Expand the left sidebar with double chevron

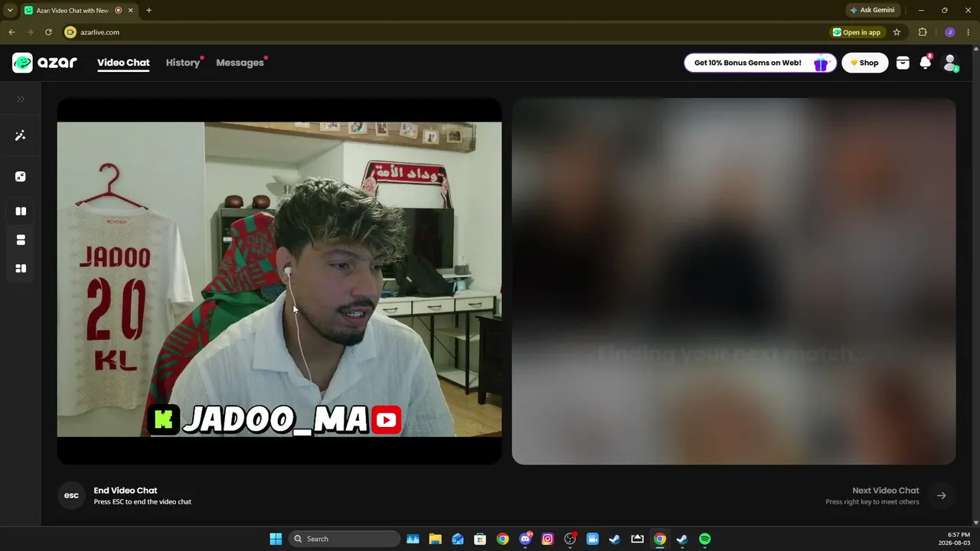(x=21, y=99)
